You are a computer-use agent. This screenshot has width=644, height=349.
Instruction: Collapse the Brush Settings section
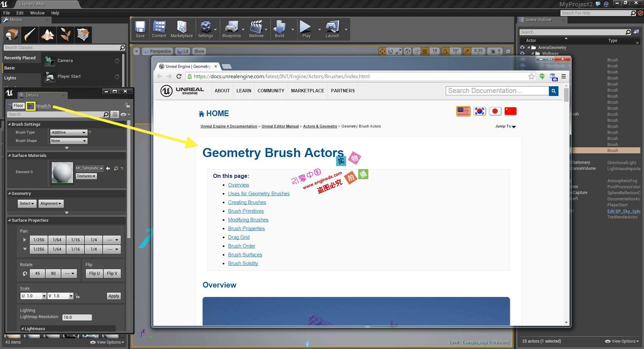pyautogui.click(x=9, y=124)
